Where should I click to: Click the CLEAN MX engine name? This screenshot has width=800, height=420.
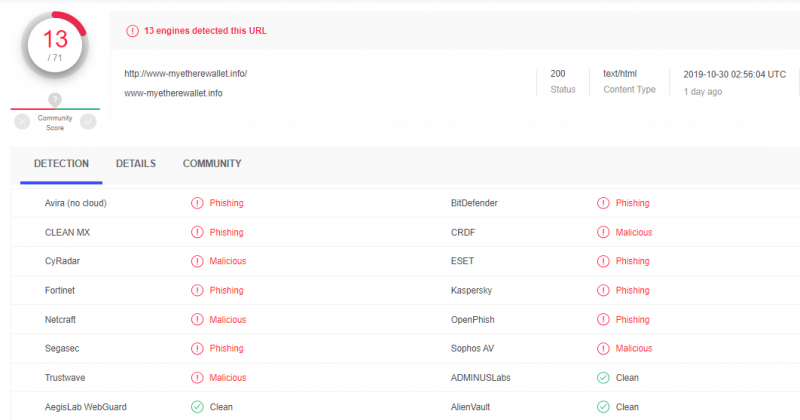[x=67, y=232]
